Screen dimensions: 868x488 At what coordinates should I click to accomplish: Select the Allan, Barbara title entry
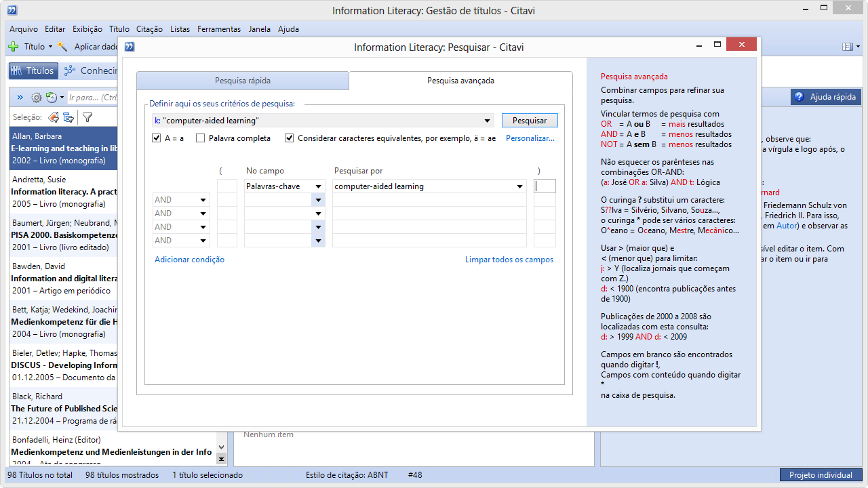(x=64, y=148)
